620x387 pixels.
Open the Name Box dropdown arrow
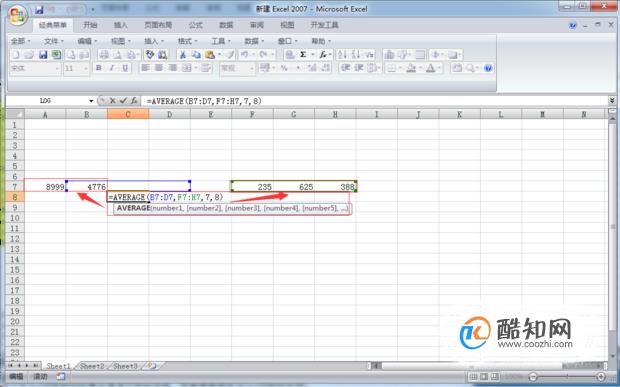(91, 101)
